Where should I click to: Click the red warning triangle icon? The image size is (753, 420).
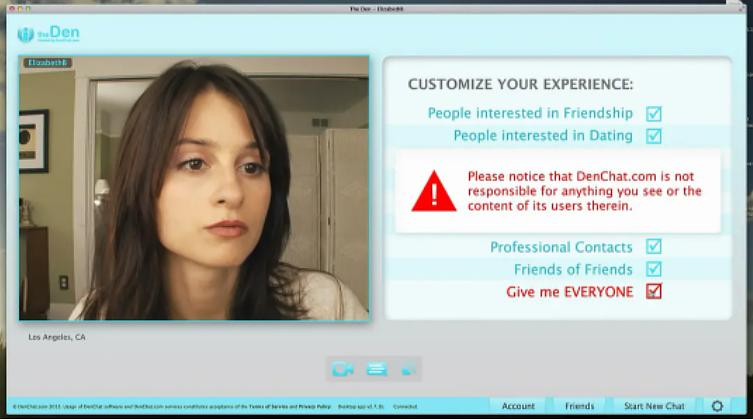point(433,190)
